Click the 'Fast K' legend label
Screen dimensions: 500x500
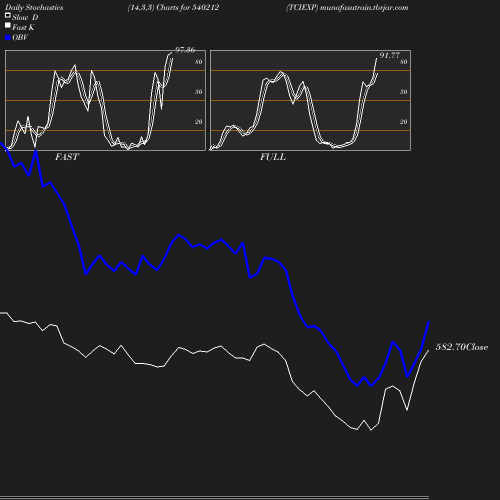pos(23,27)
